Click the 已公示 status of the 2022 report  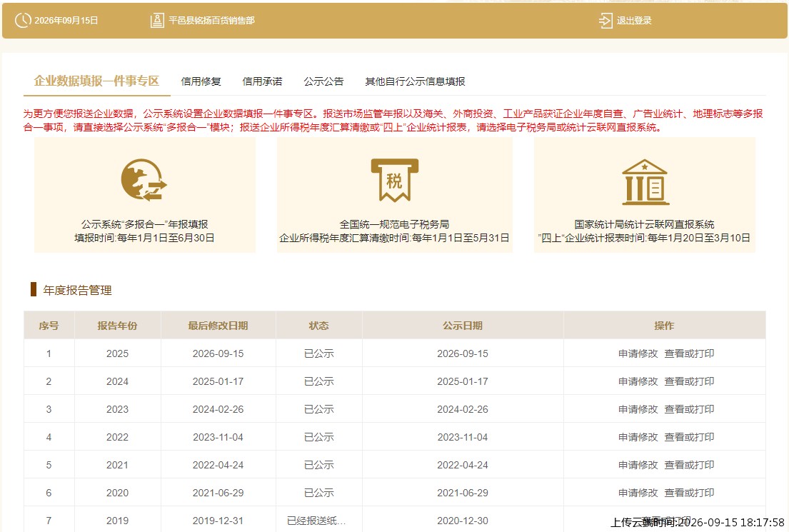pos(318,437)
